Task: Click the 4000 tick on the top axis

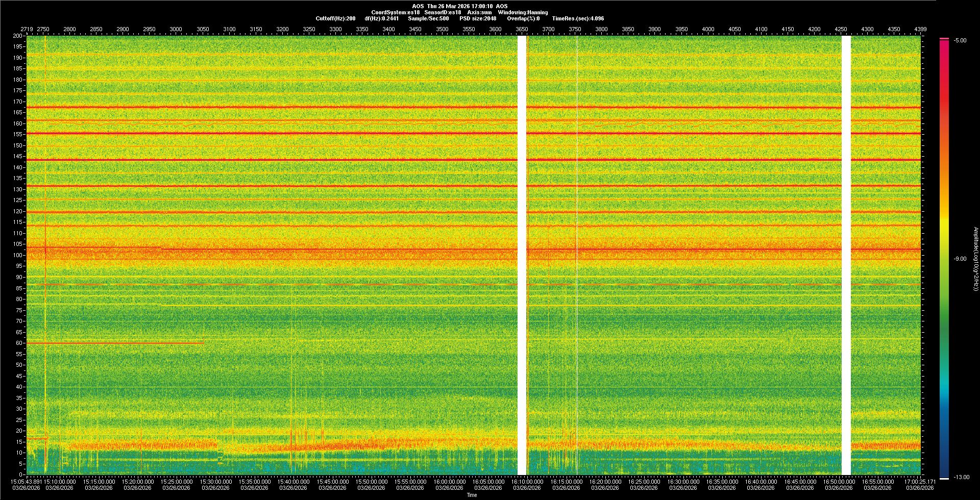Action: coord(708,29)
